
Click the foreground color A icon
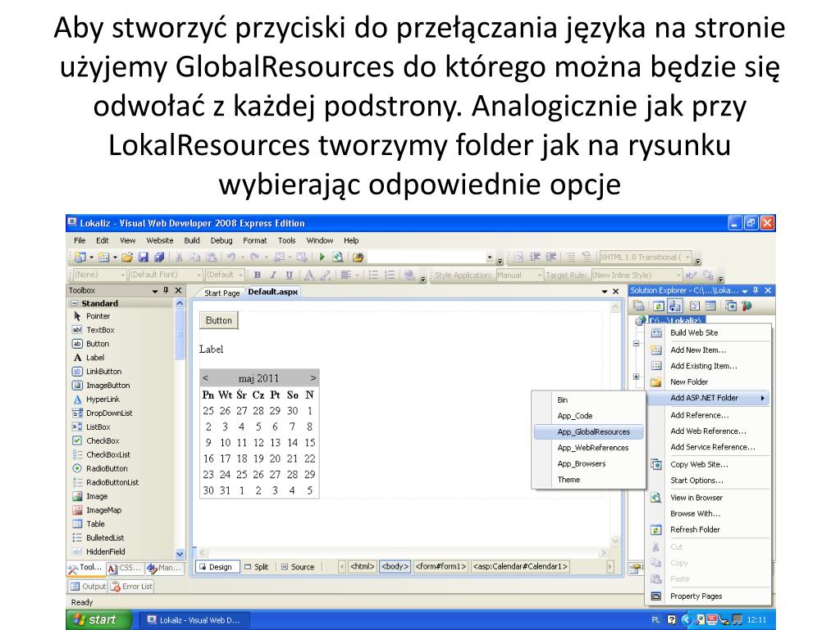(309, 275)
